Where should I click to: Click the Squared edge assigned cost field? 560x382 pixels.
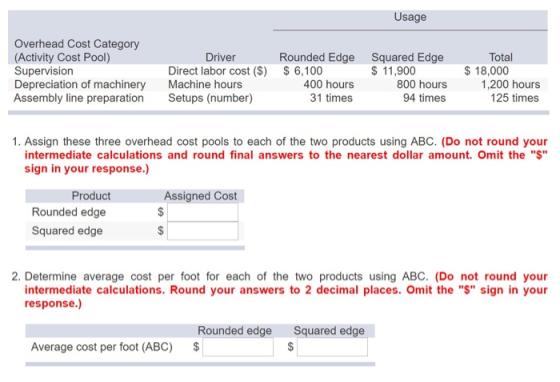coord(202,231)
